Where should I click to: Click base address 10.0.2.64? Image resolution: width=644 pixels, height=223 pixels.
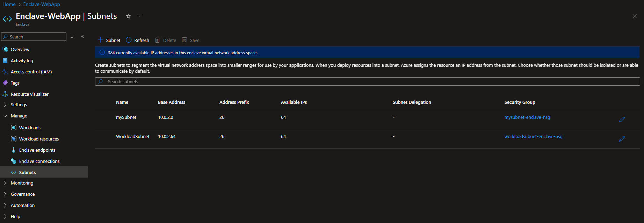click(x=167, y=136)
